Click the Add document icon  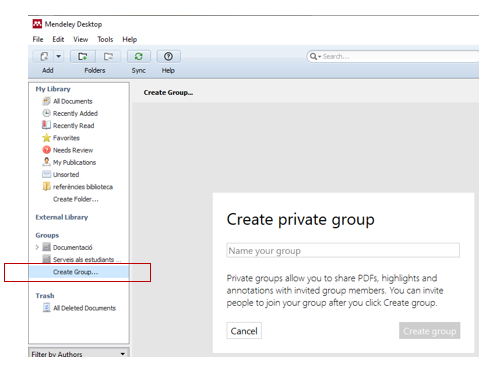click(44, 56)
